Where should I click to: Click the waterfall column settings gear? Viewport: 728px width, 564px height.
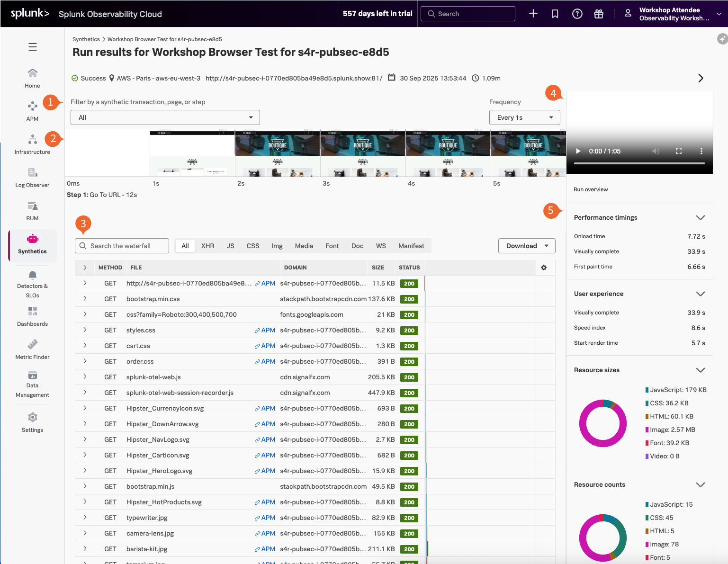(544, 268)
